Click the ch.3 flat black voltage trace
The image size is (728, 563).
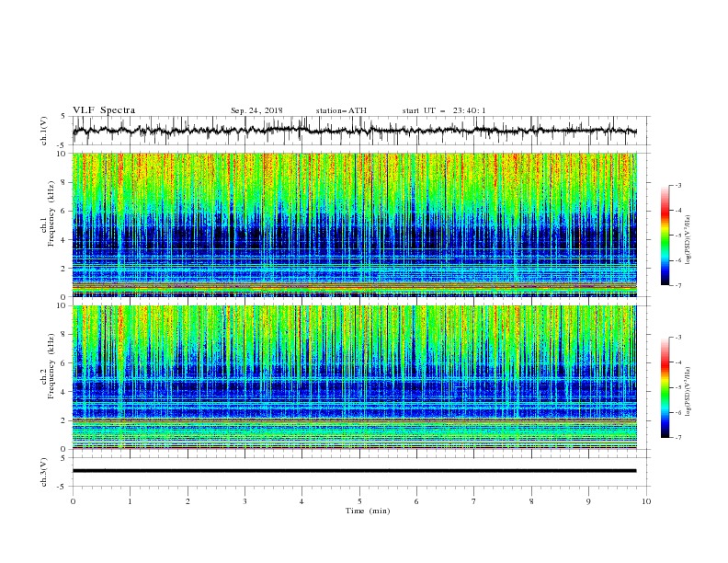pos(354,471)
